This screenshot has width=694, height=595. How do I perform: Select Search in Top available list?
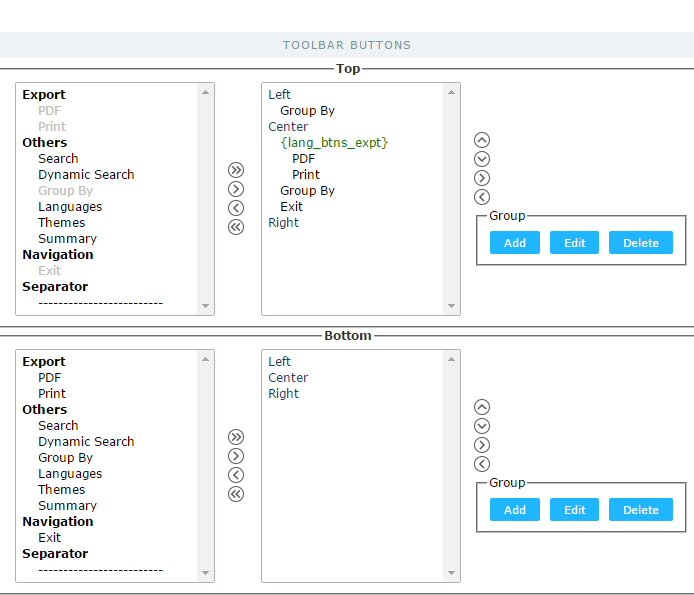(x=58, y=158)
